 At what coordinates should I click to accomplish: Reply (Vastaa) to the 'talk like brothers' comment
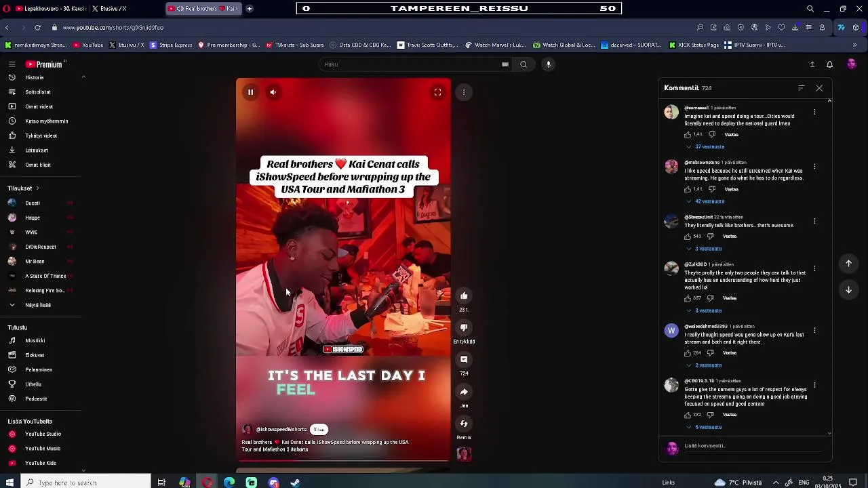[730, 237]
